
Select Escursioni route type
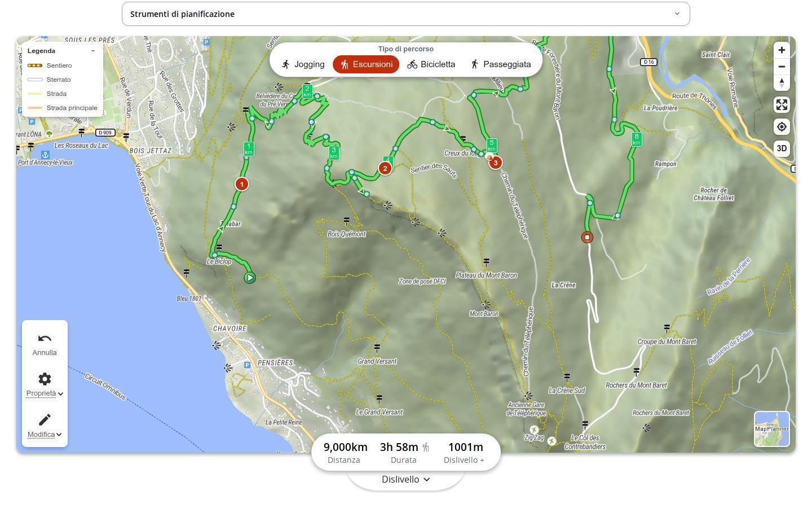pyautogui.click(x=366, y=64)
